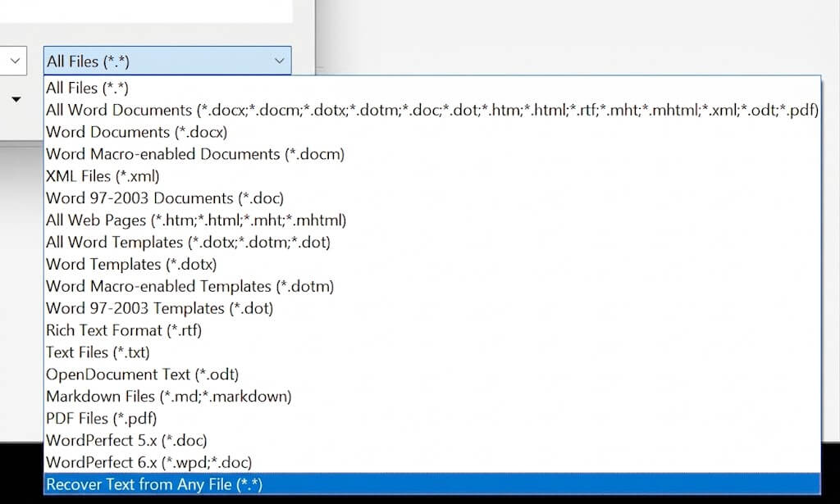Select All Files (*.*) in the list

click(431, 88)
